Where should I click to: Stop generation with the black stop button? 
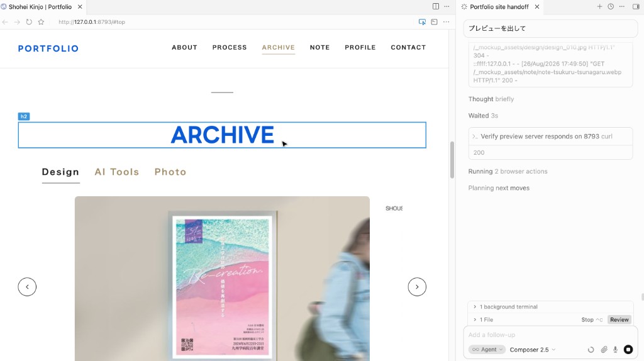628,350
